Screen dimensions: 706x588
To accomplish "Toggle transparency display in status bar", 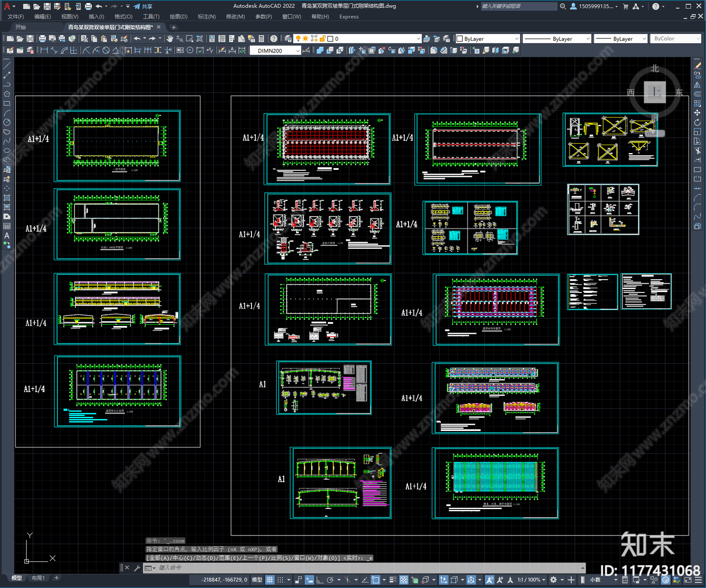I will coord(404,580).
